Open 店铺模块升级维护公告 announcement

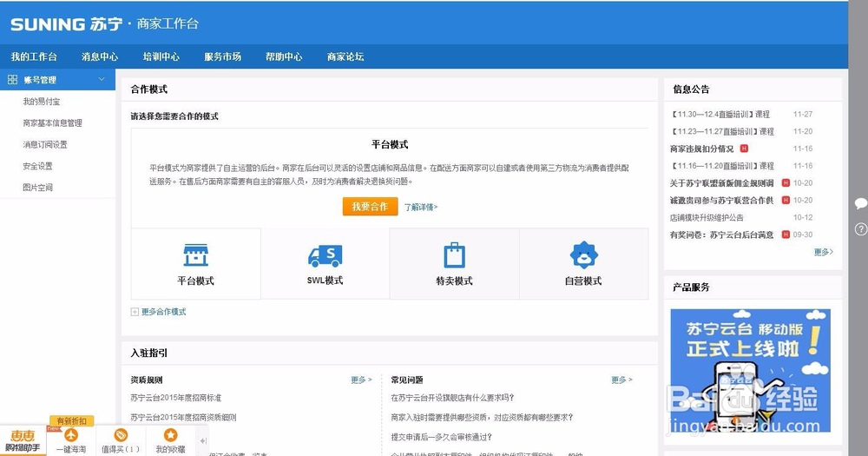click(707, 217)
